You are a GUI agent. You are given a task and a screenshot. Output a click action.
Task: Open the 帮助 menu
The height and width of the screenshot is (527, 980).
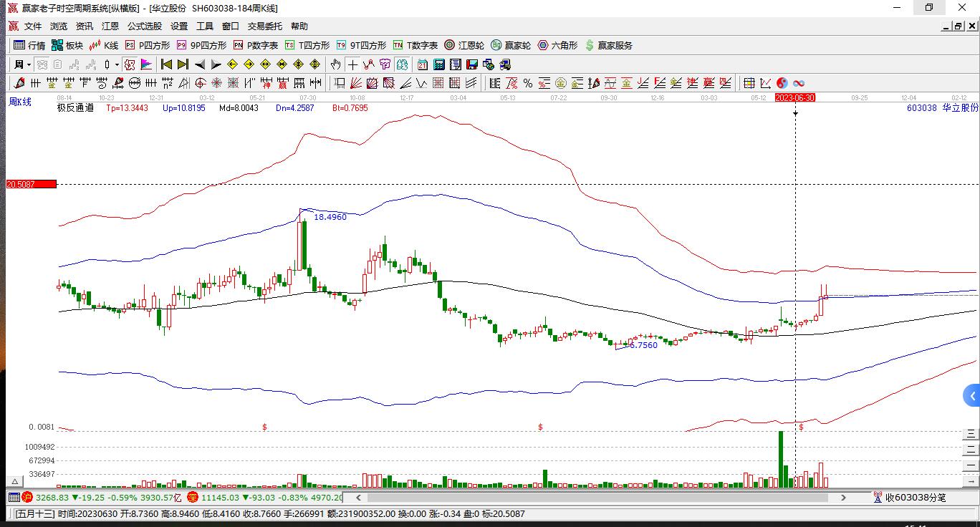pos(299,26)
